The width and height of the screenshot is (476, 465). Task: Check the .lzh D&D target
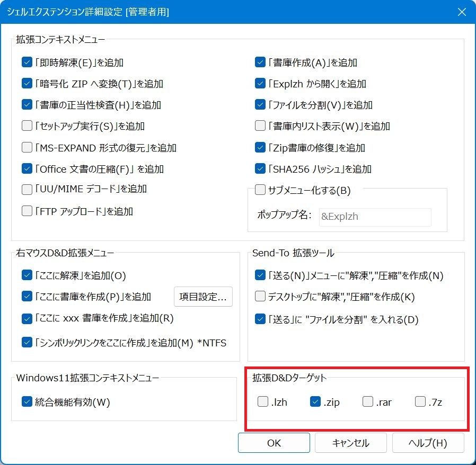point(263,402)
